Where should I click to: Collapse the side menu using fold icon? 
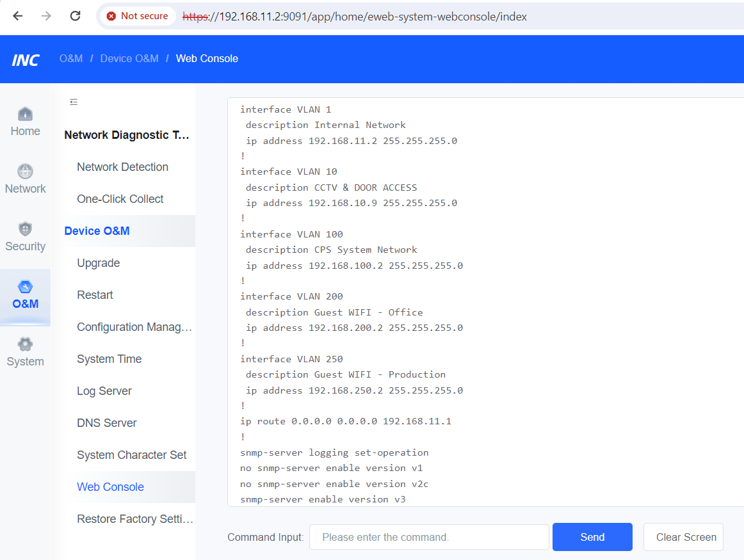[x=74, y=102]
